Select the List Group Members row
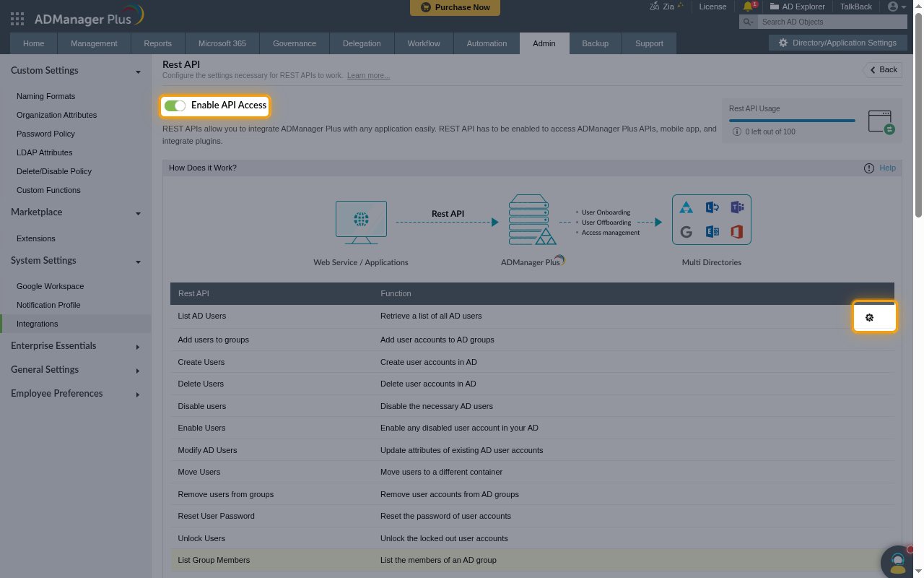924x578 pixels. (532, 560)
